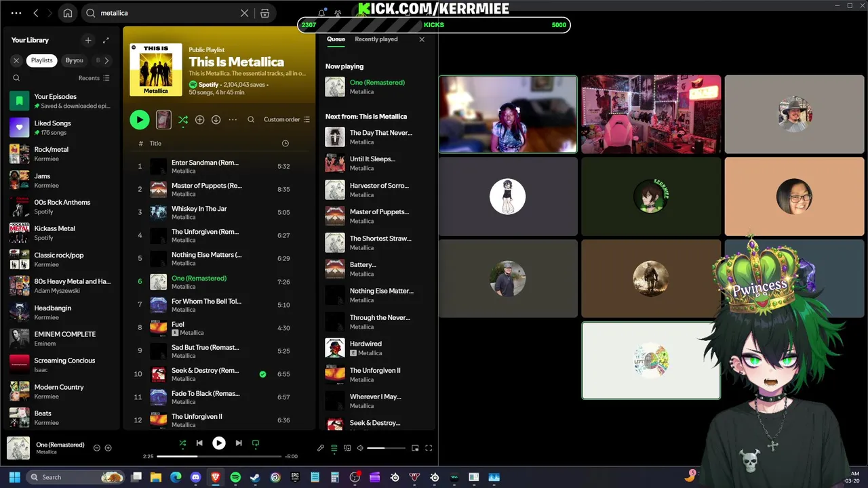This screenshot has width=868, height=488.
Task: Open the three-dot app menu at top left
Action: [16, 13]
